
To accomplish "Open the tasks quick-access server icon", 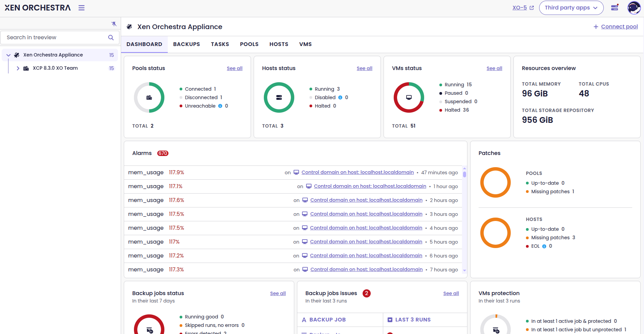I will [615, 7].
